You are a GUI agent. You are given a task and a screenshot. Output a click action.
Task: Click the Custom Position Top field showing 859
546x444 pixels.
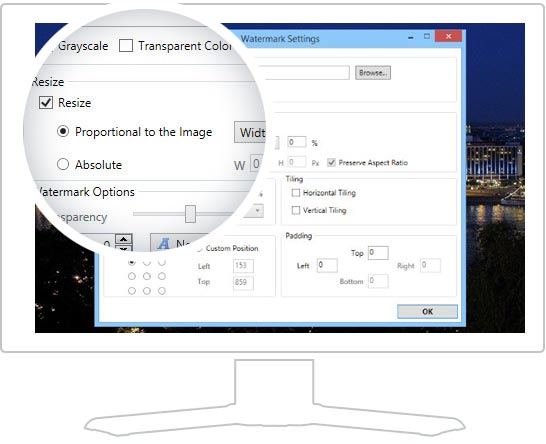click(243, 282)
